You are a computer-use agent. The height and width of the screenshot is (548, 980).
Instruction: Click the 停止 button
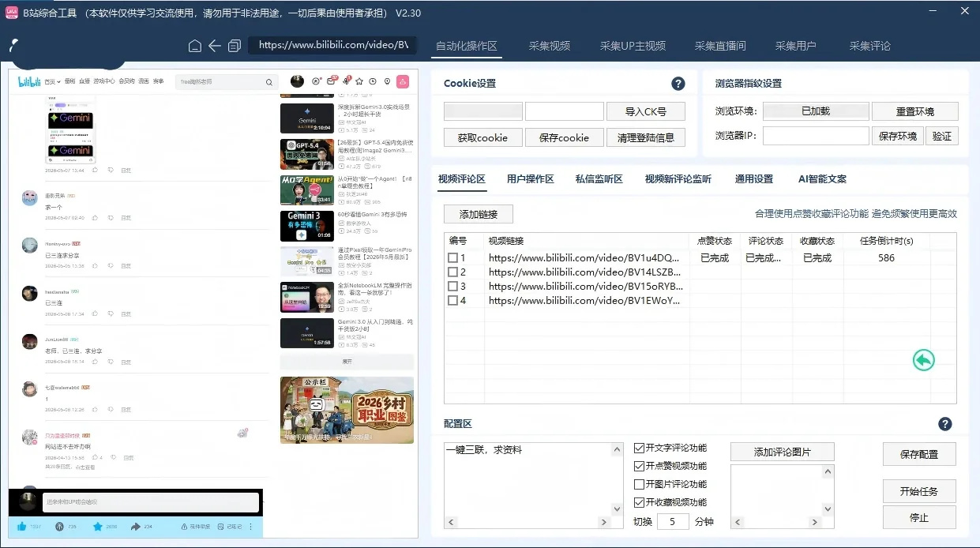(919, 518)
